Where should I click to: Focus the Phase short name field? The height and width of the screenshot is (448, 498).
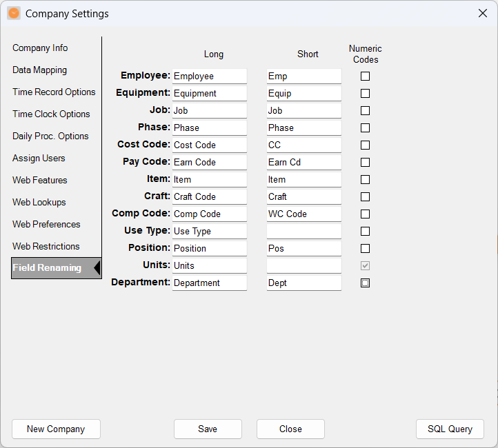click(304, 128)
